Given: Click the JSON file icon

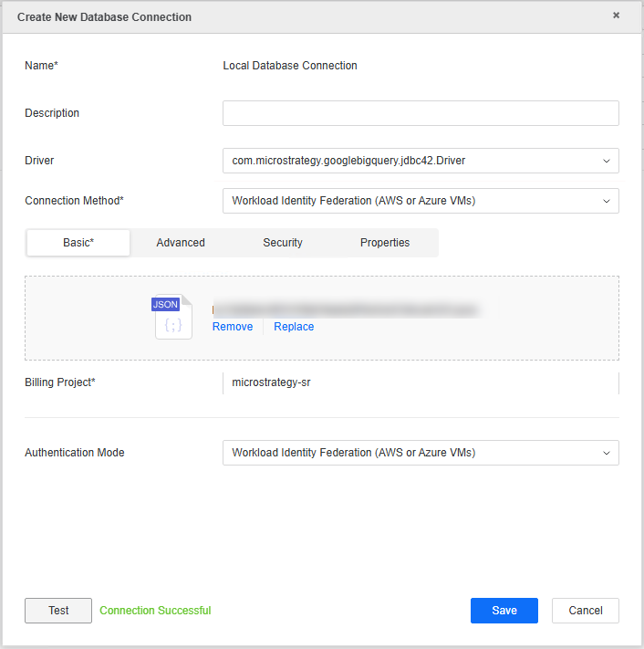Looking at the screenshot, I should (x=172, y=318).
